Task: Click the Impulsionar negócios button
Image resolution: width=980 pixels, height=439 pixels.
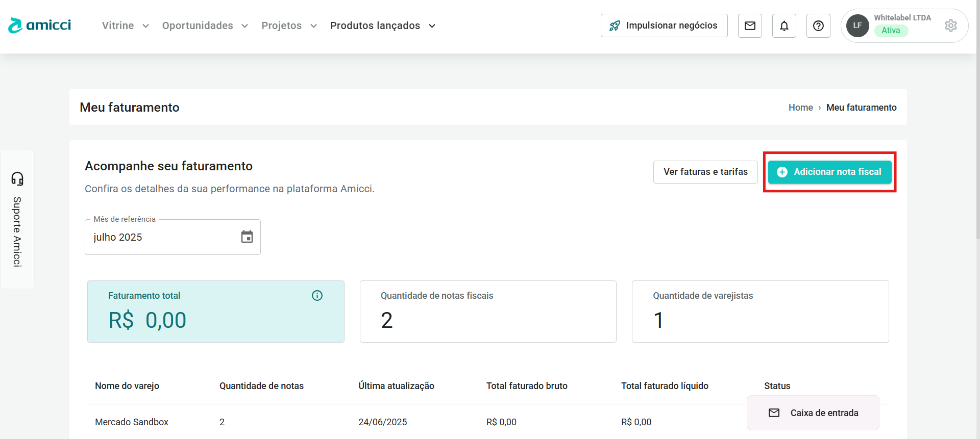Action: (x=664, y=25)
